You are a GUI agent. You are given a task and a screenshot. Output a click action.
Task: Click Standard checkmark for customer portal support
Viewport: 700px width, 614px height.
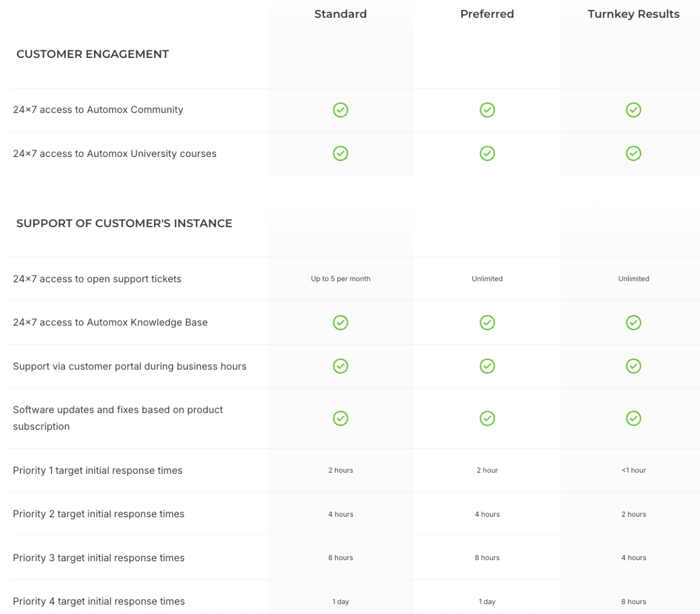coord(341,366)
